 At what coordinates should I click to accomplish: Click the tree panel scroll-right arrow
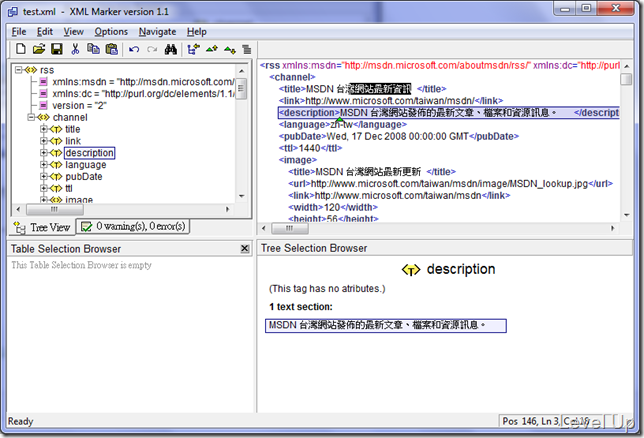click(228, 210)
